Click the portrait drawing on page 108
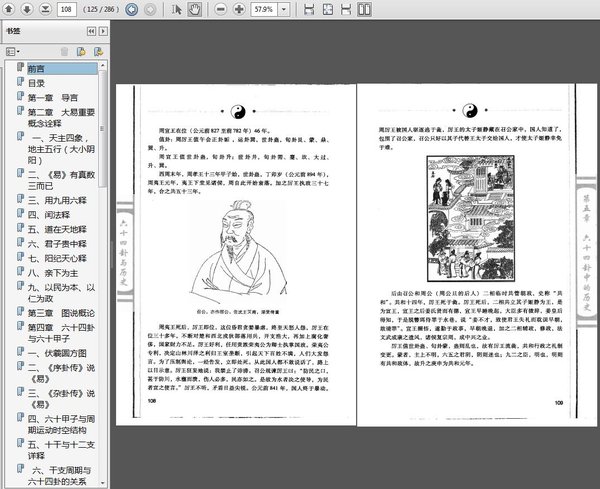The image size is (600, 489). pos(238,252)
